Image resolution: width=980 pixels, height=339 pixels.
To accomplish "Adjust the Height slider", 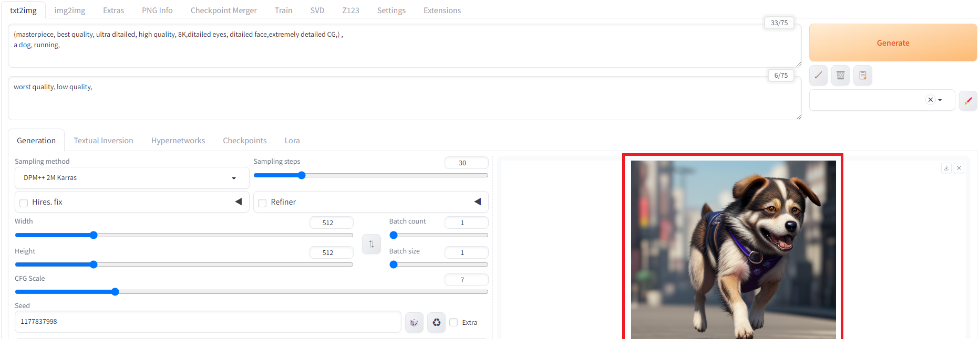I will [184, 264].
